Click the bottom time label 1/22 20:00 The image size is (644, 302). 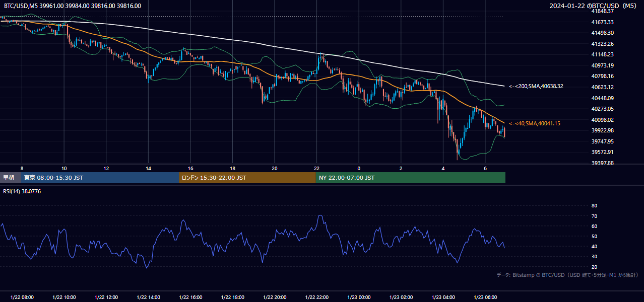click(274, 297)
